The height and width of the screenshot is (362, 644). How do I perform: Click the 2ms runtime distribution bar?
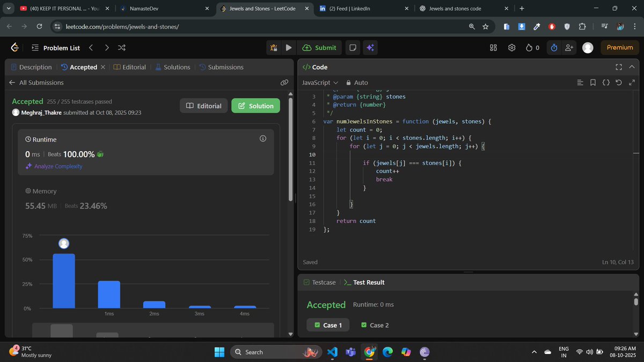coord(154,305)
